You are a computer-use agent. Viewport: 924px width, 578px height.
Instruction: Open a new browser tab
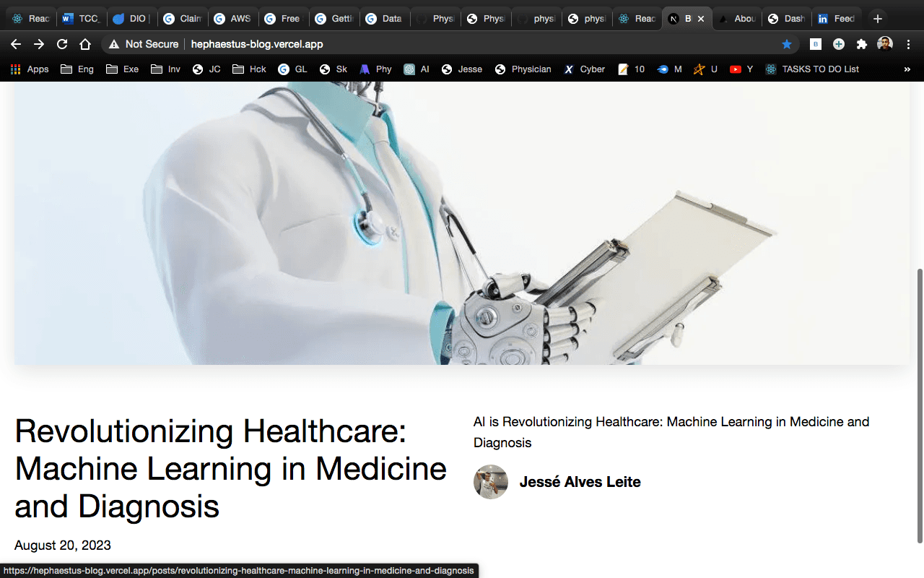[878, 19]
